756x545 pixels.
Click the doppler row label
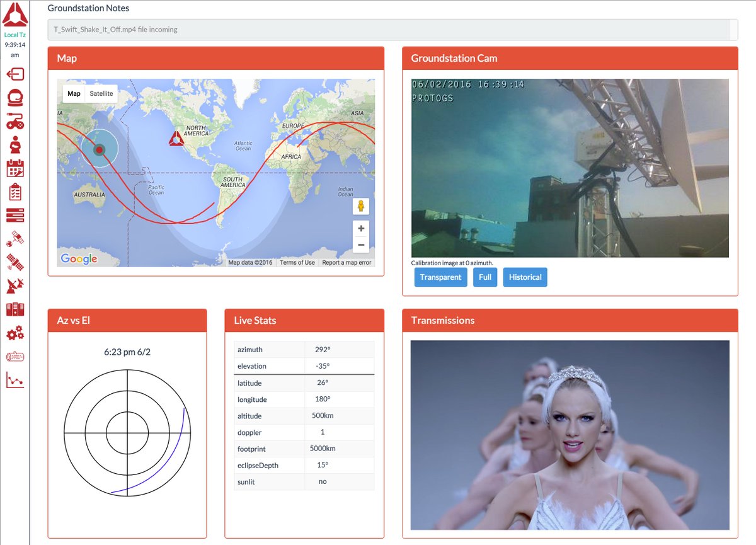point(249,433)
